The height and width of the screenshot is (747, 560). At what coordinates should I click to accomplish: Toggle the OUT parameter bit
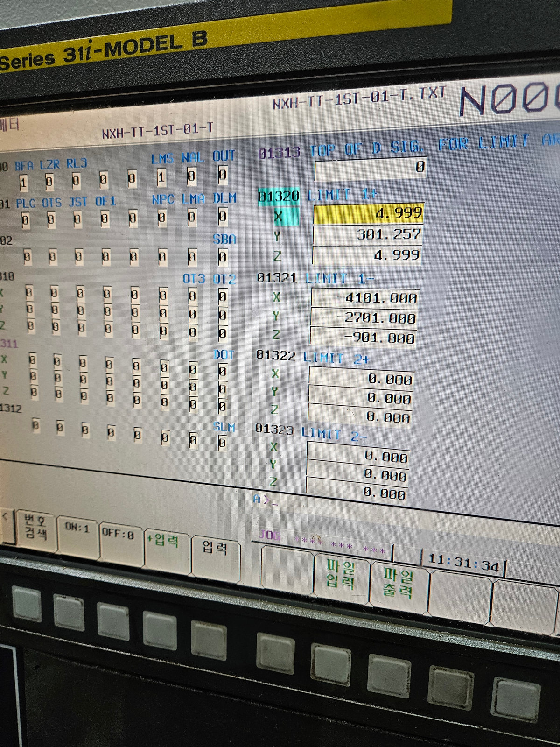tap(223, 176)
